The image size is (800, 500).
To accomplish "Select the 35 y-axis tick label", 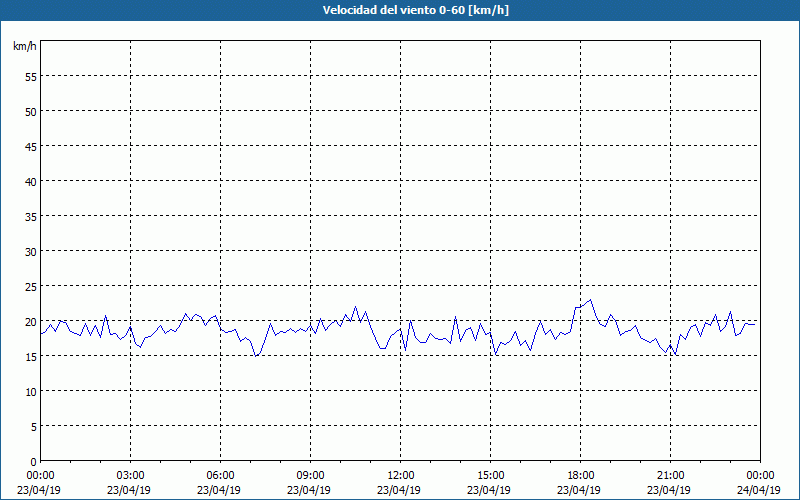I will [30, 216].
